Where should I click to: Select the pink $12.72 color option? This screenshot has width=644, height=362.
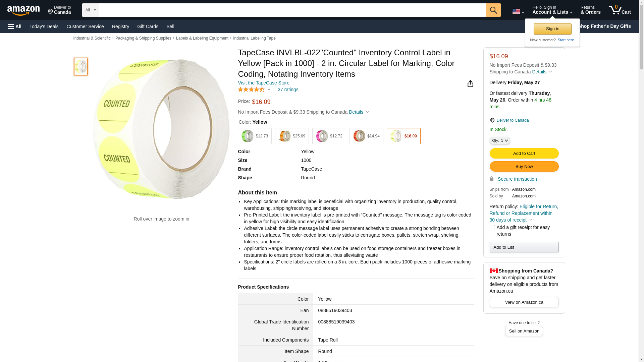pos(329,136)
